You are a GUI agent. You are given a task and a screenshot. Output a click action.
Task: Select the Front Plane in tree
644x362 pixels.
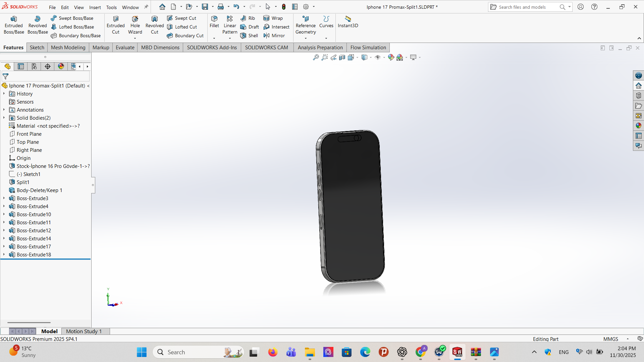point(29,134)
